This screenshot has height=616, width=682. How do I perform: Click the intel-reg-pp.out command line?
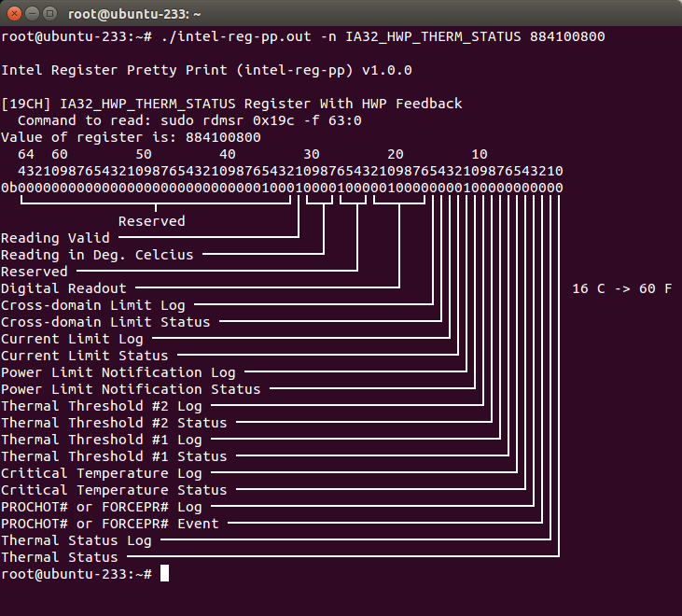[302, 36]
